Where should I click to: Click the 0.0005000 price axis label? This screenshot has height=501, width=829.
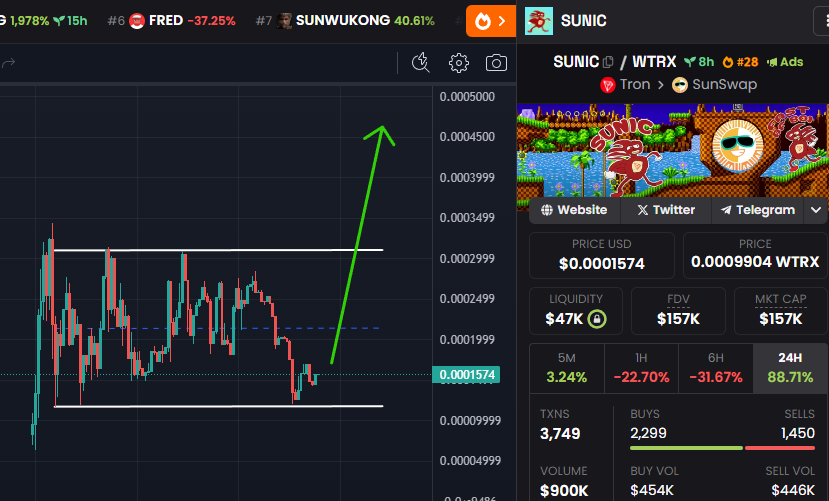(467, 97)
